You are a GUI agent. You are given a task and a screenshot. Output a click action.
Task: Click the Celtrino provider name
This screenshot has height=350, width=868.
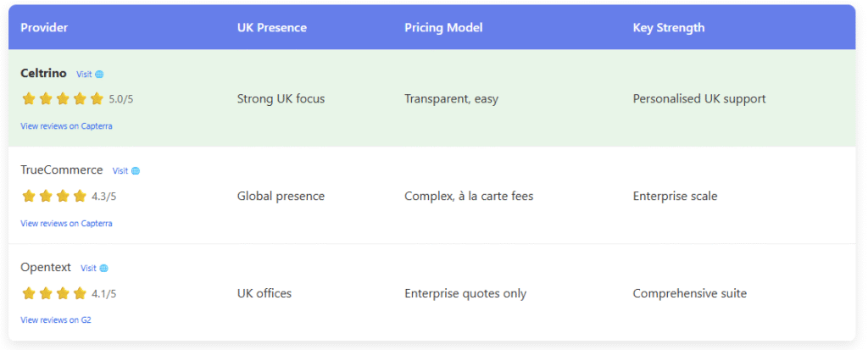pyautogui.click(x=43, y=74)
